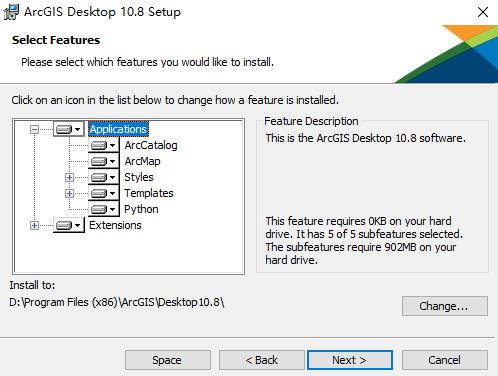Select the Extensions feature label
Screen dimensions: 498x376
[x=115, y=225]
